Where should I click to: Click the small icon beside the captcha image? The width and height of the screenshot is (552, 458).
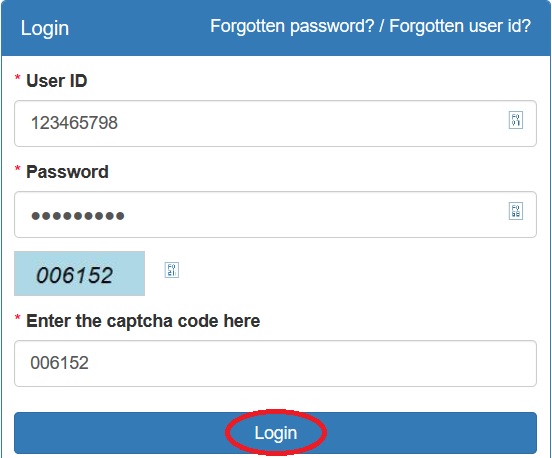click(172, 270)
